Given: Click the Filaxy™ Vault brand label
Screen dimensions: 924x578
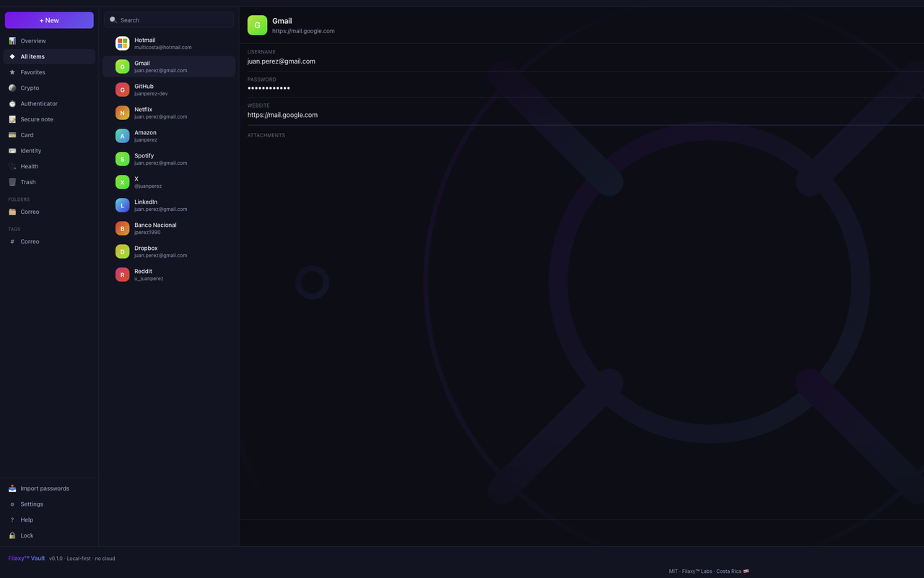Looking at the screenshot, I should click(27, 558).
